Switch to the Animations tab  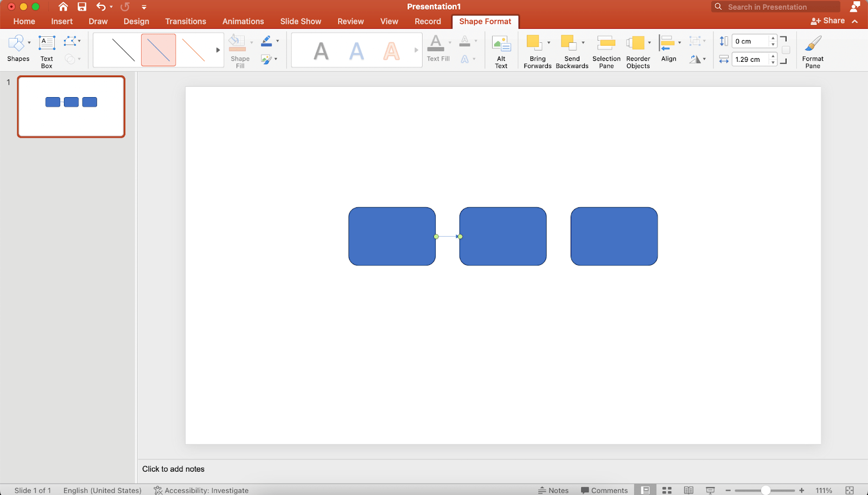tap(242, 21)
